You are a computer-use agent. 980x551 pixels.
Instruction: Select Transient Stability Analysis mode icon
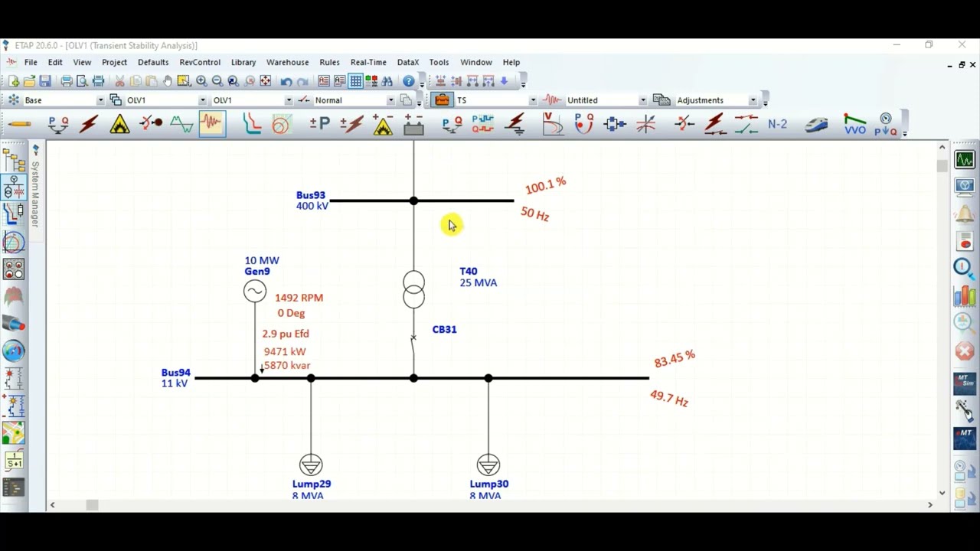point(212,124)
